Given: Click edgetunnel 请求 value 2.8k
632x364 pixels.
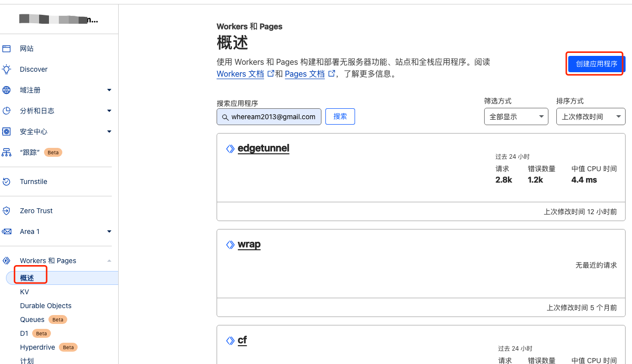Looking at the screenshot, I should (504, 180).
